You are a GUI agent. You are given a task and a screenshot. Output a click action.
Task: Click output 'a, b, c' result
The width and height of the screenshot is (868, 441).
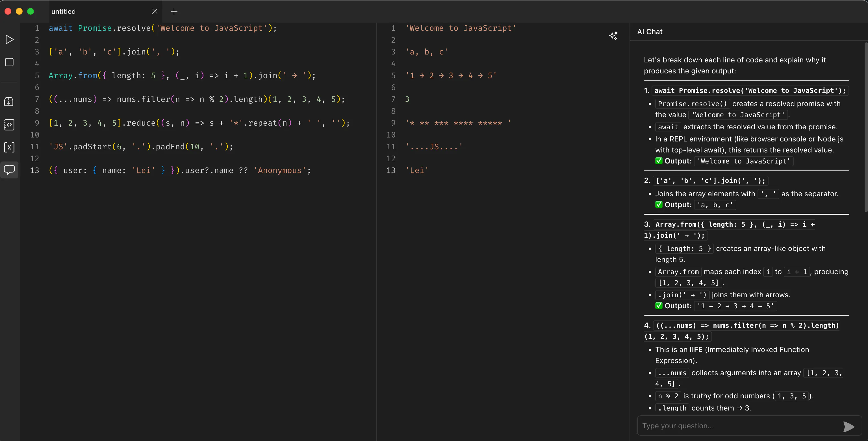[x=427, y=52]
